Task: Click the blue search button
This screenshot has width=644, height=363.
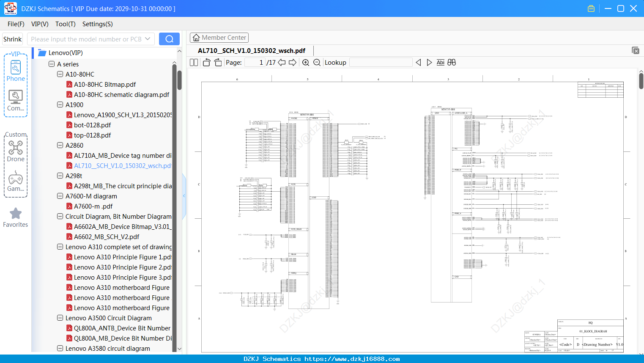Action: pos(169,39)
